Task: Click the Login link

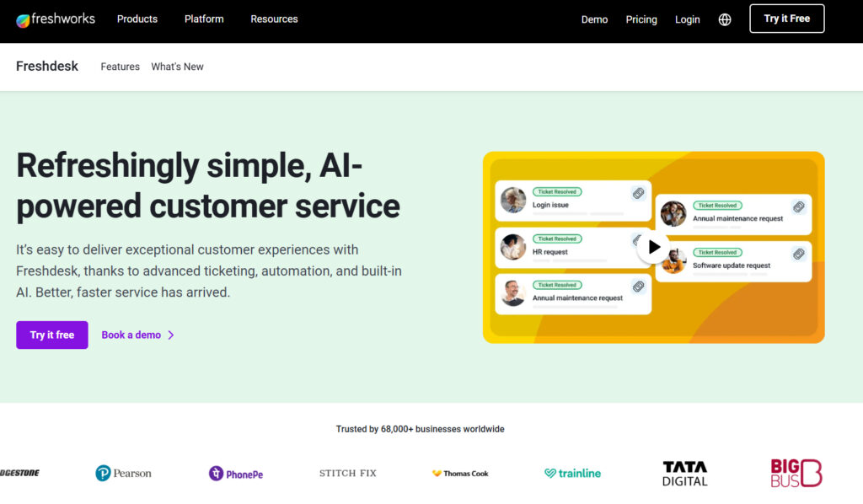Action: pos(687,19)
